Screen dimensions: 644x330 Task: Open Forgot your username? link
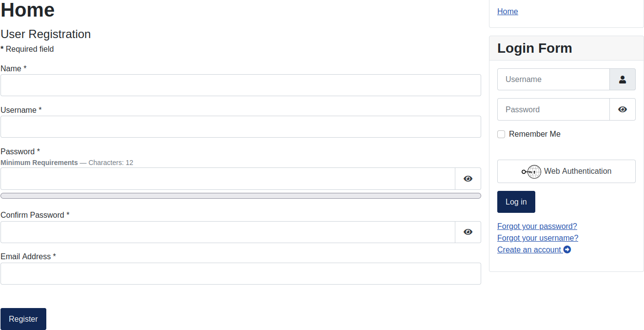537,238
